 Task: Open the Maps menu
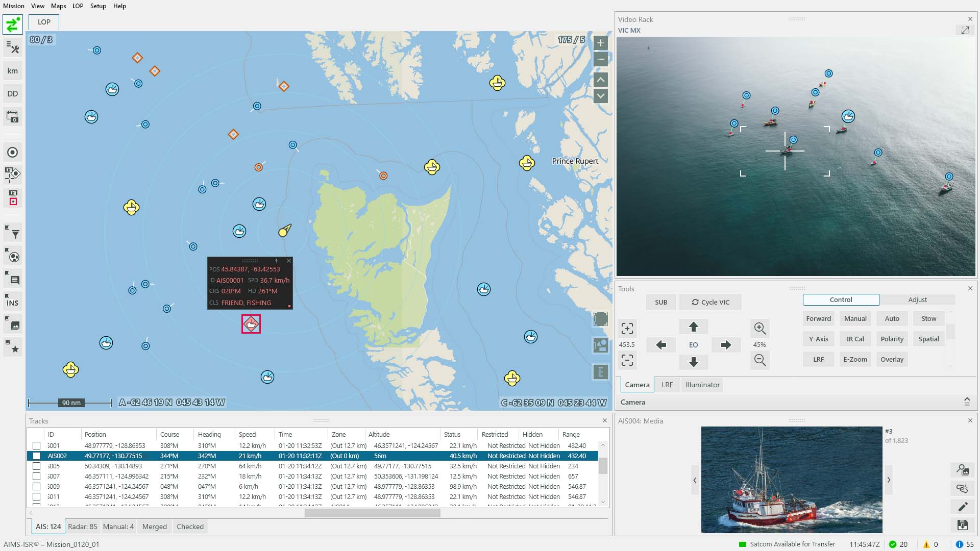point(58,6)
